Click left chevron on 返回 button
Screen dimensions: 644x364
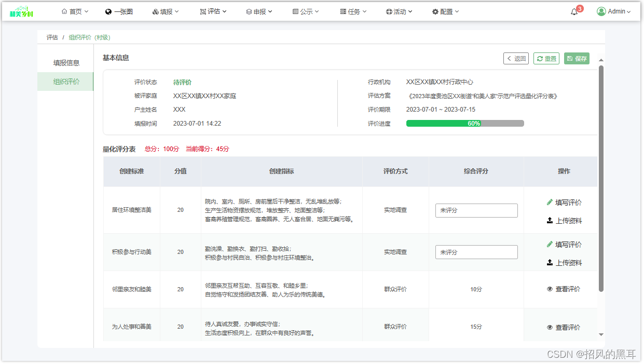pos(509,59)
